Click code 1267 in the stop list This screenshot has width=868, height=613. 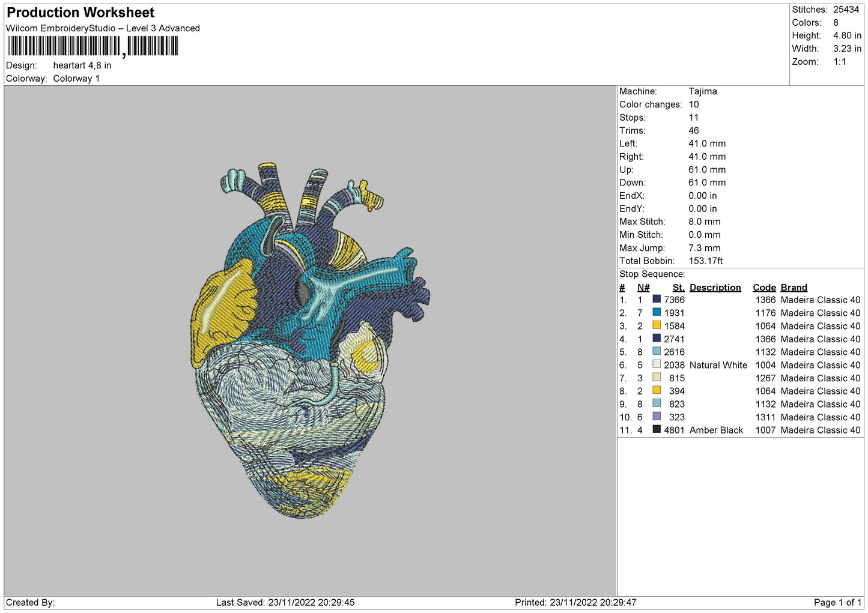pos(765,378)
